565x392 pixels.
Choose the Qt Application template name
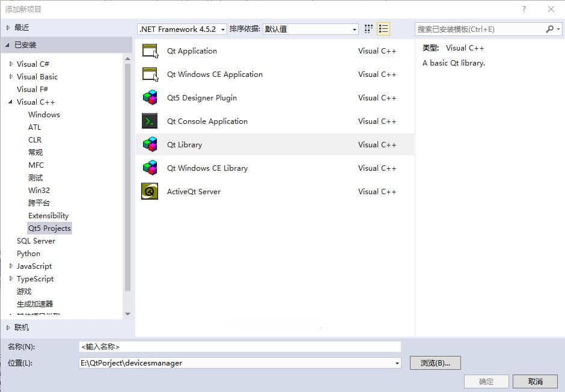[x=192, y=51]
